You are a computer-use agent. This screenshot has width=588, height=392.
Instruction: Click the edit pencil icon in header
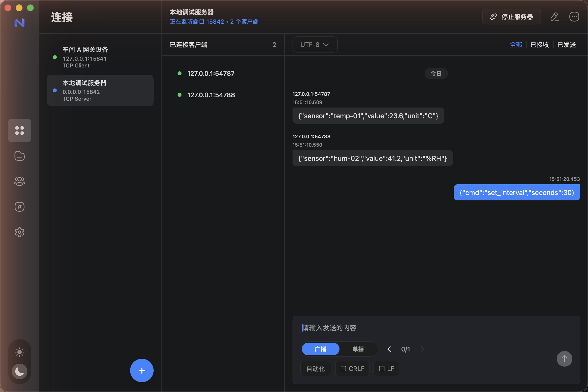(x=554, y=17)
